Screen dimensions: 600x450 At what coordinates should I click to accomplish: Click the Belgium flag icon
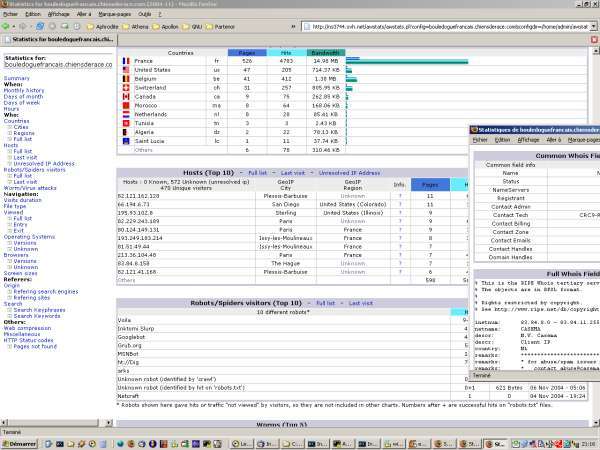click(x=126, y=78)
